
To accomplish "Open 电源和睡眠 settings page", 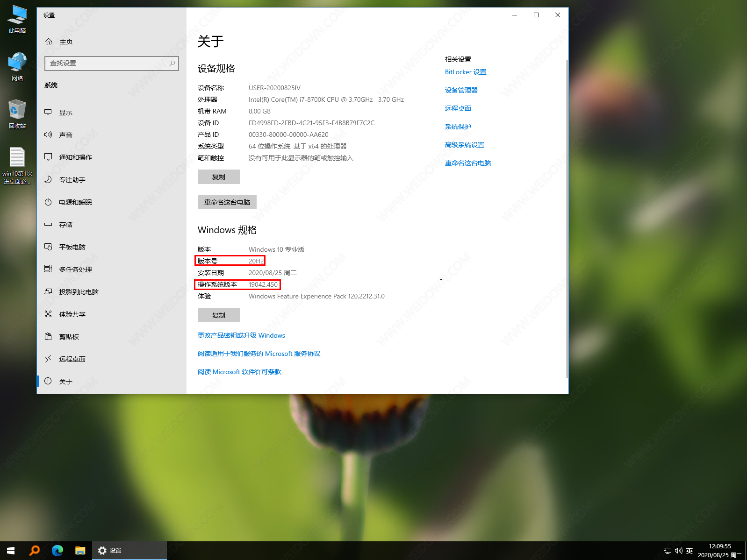I will [x=112, y=202].
